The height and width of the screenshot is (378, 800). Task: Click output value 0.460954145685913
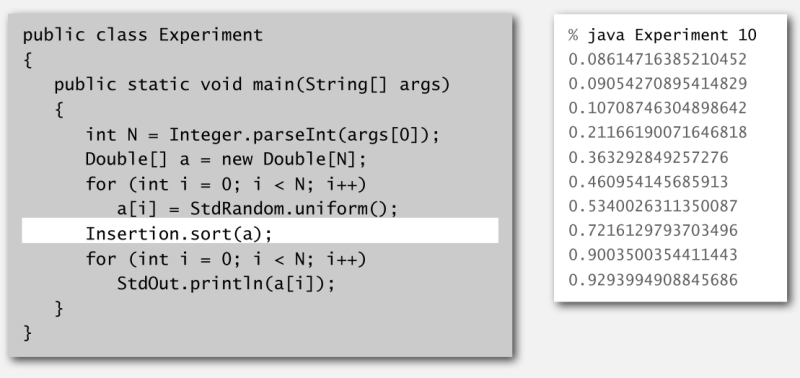(648, 182)
